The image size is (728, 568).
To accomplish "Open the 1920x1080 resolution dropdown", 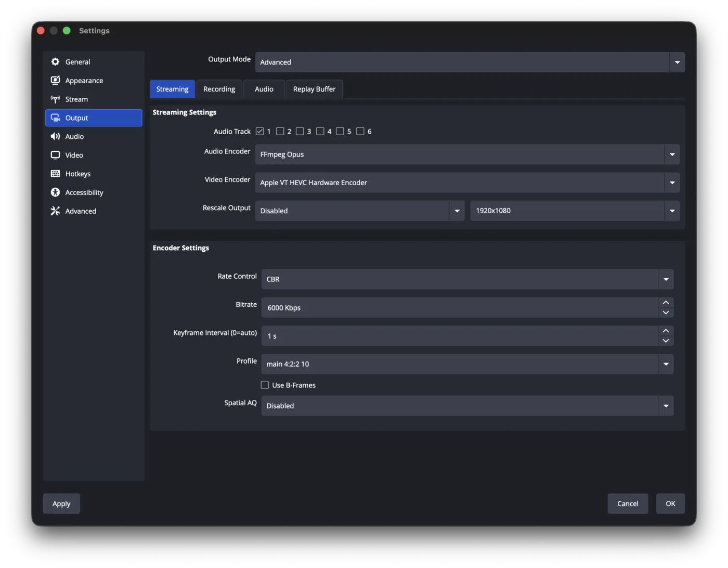I will coord(575,211).
